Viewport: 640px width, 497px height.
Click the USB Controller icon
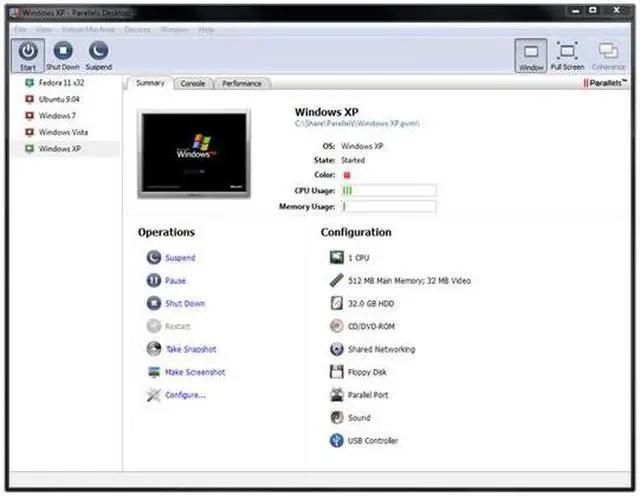(337, 440)
